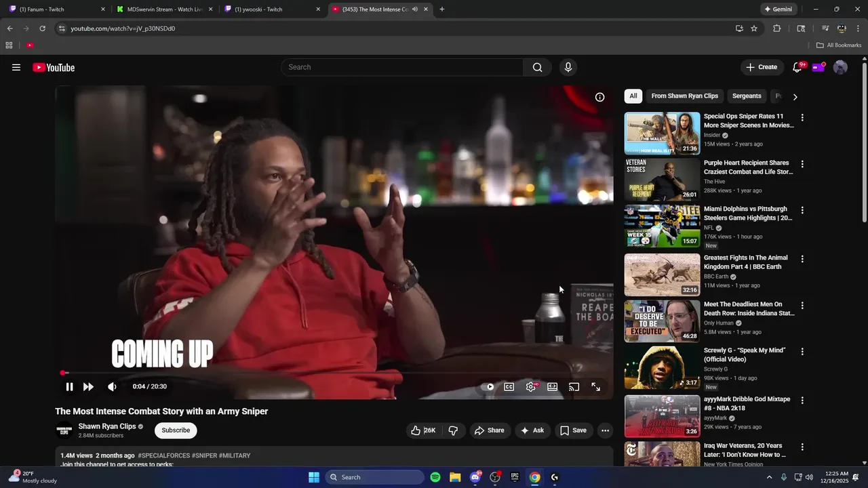Viewport: 868px width, 488px height.
Task: Toggle closed captions
Action: (509, 387)
